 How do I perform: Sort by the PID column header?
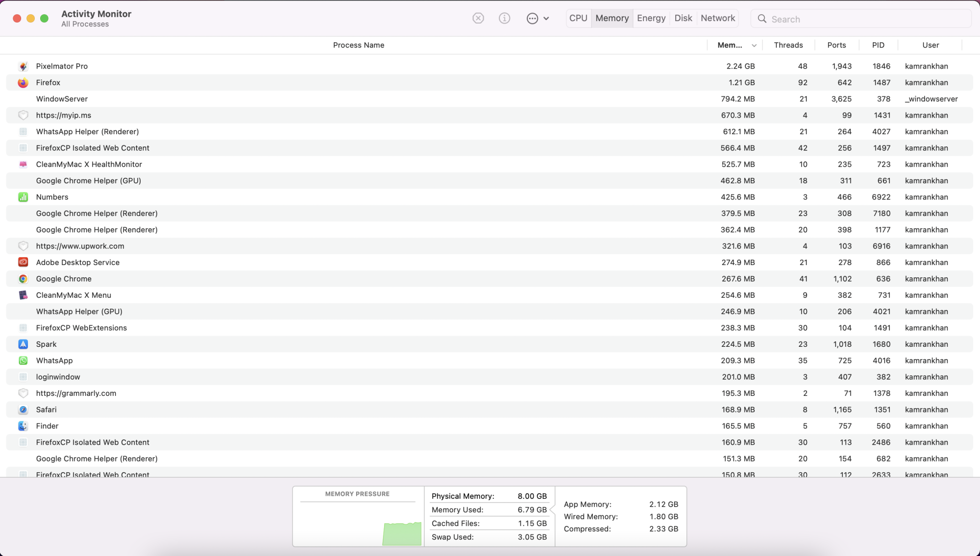coord(878,45)
